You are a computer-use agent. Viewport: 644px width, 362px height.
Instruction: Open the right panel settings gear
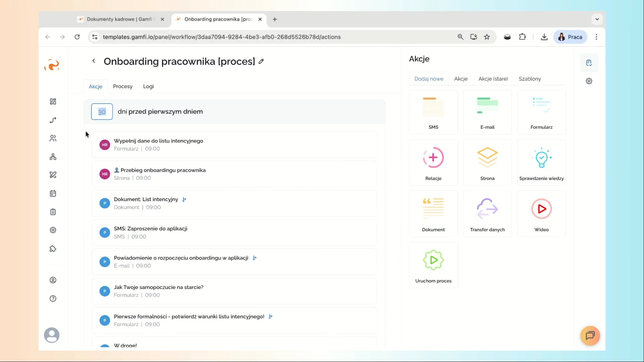[x=589, y=81]
